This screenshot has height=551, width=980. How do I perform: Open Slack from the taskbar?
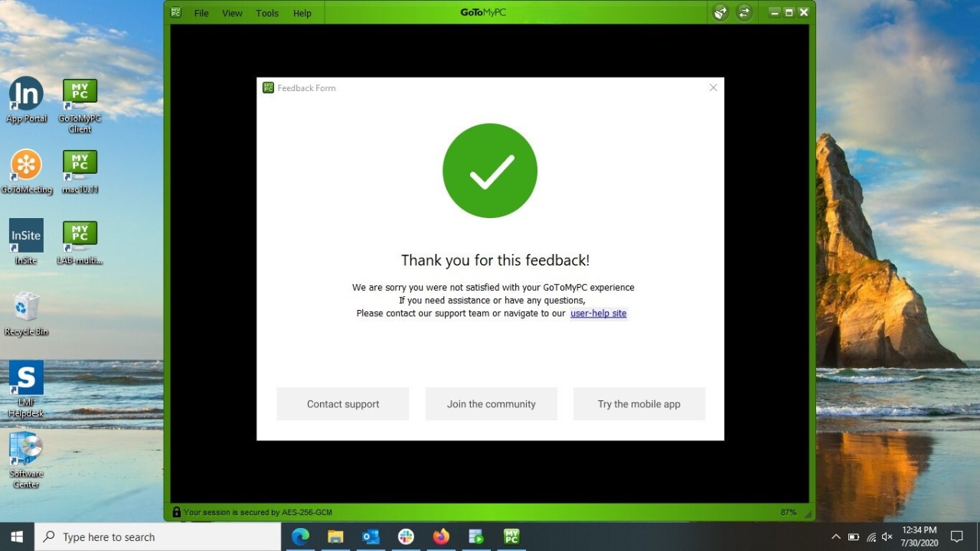coord(406,536)
